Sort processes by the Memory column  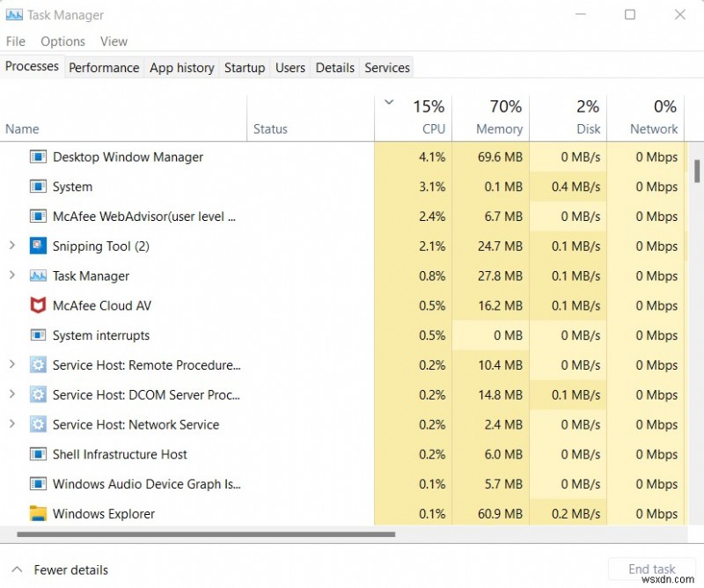click(x=497, y=116)
